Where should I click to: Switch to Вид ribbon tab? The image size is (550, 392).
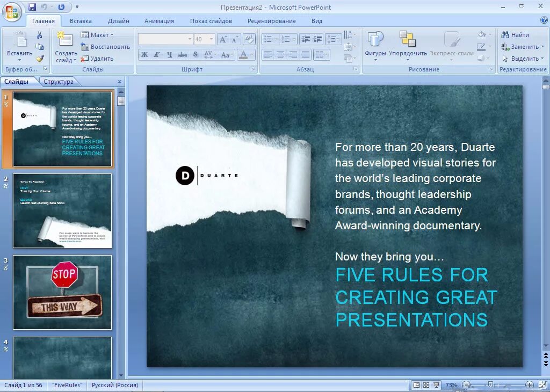pos(317,21)
